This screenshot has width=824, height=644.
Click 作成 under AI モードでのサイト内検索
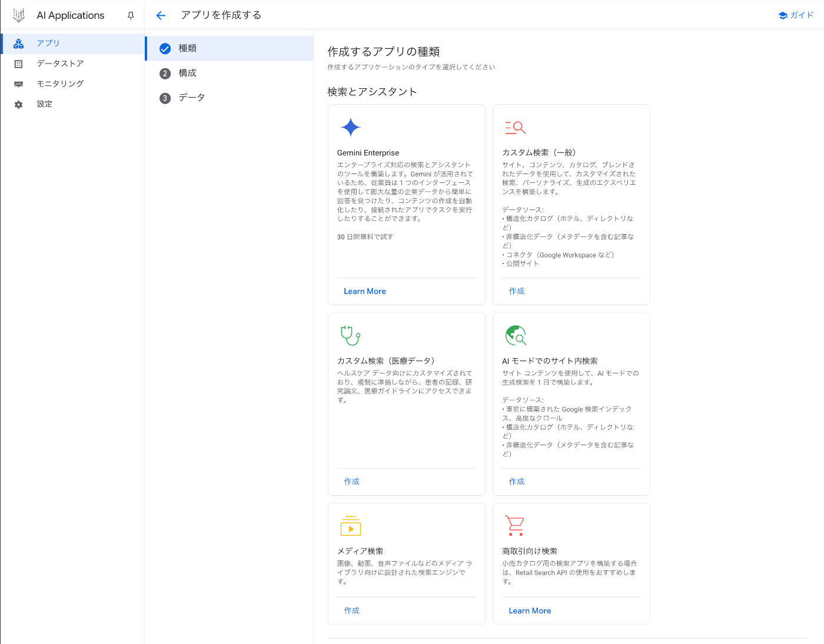(x=517, y=482)
